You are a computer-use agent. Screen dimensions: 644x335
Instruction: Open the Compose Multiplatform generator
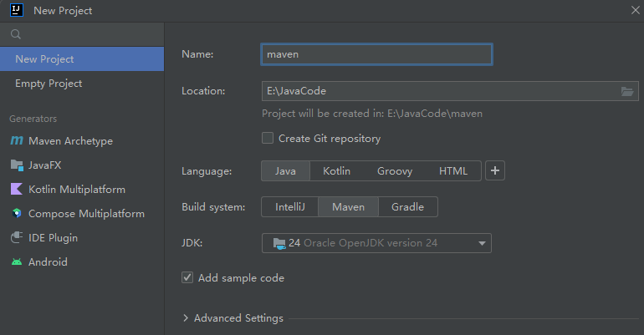tap(82, 213)
